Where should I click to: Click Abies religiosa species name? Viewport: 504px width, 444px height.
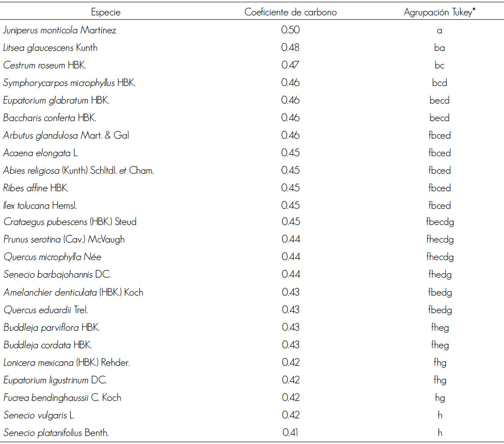(78, 170)
